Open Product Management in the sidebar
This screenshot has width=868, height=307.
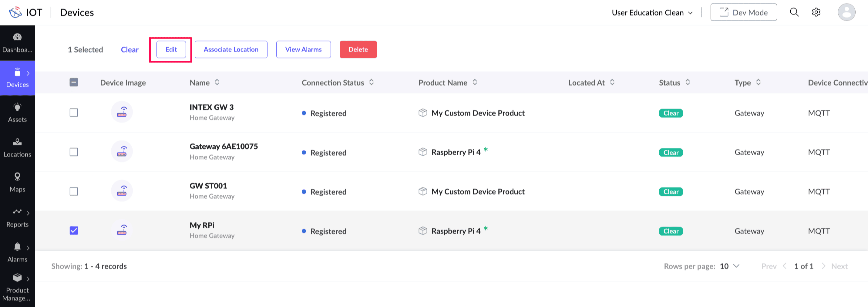tap(17, 288)
